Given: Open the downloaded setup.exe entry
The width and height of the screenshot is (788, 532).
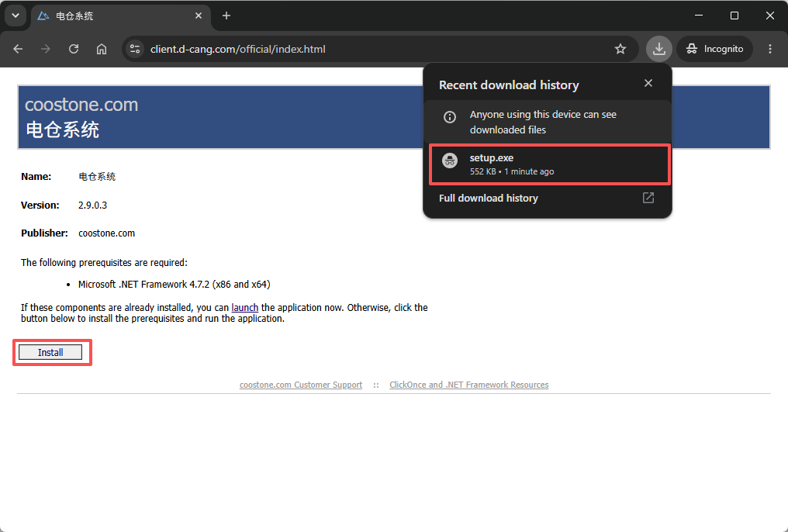Looking at the screenshot, I should (549, 164).
